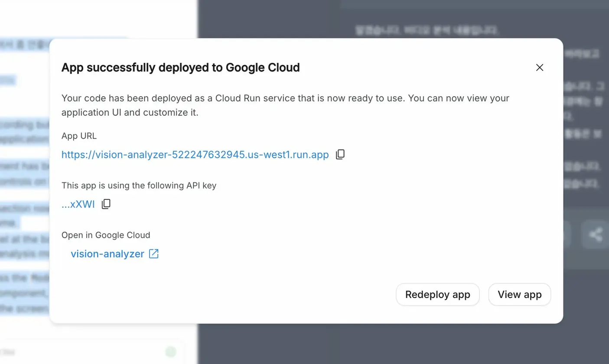Image resolution: width=609 pixels, height=364 pixels.
Task: Click the share icon behind the dialog
Action: pos(596,234)
